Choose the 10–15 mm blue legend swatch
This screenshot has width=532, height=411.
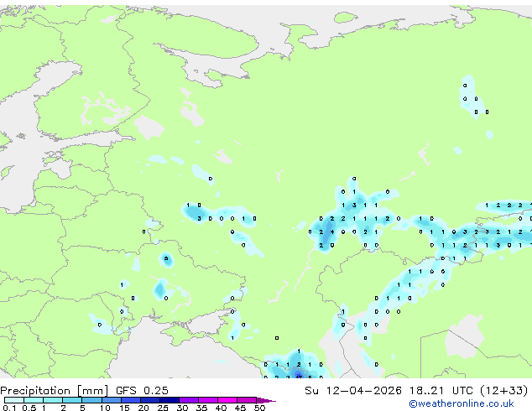coord(112,400)
